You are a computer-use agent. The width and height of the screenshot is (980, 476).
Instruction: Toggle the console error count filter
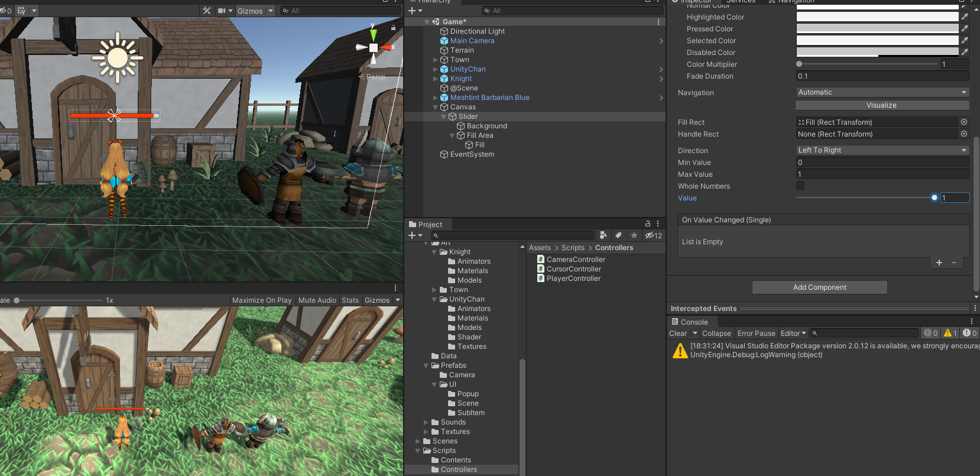point(970,333)
